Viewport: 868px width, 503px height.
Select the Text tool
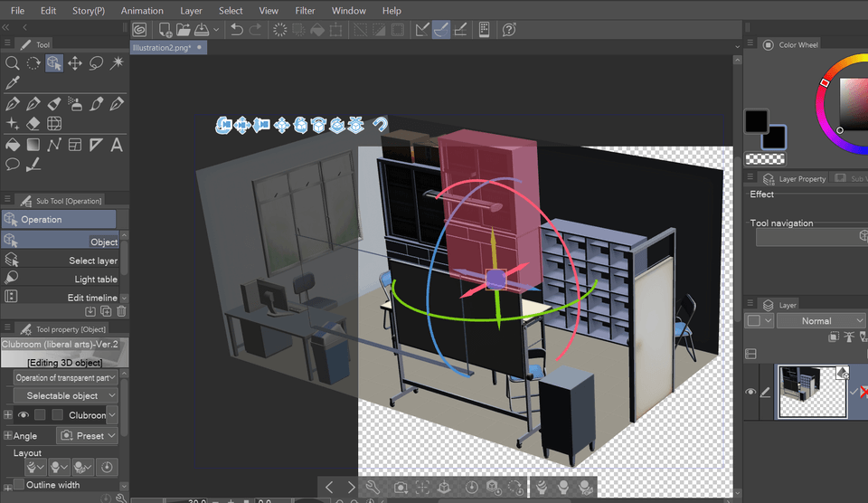pos(117,145)
